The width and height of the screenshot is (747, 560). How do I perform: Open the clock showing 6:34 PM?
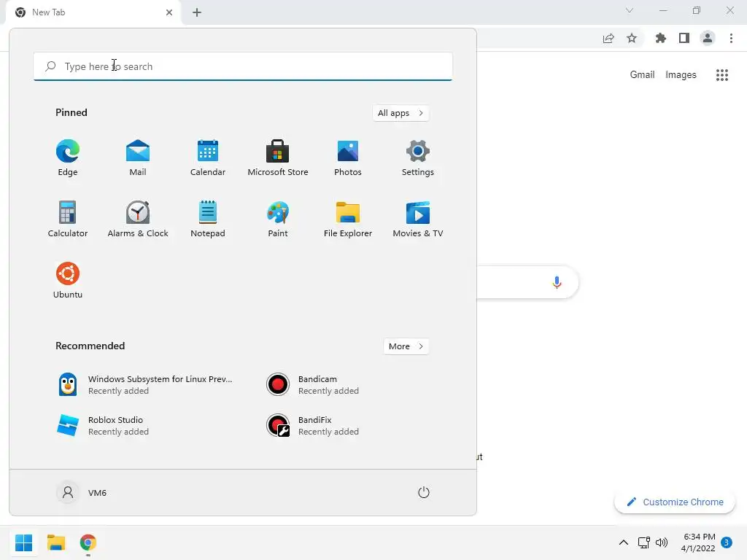point(698,542)
